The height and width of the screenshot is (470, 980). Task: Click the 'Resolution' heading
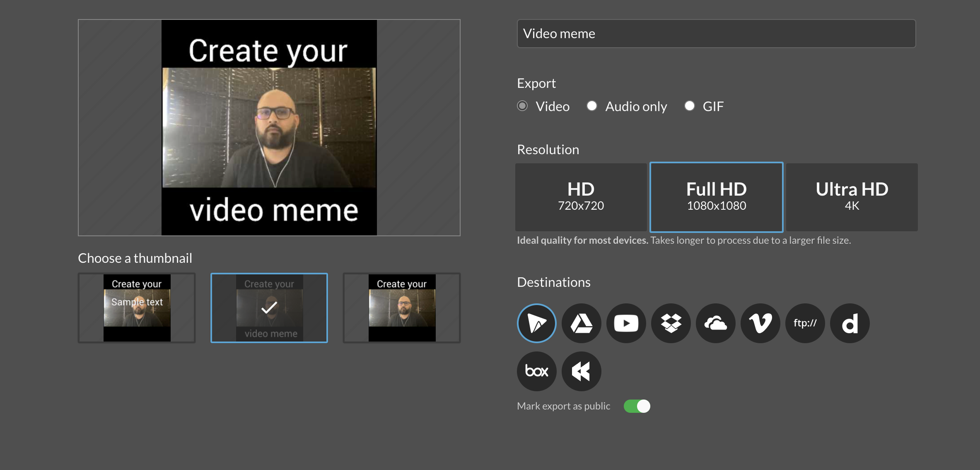pos(548,150)
